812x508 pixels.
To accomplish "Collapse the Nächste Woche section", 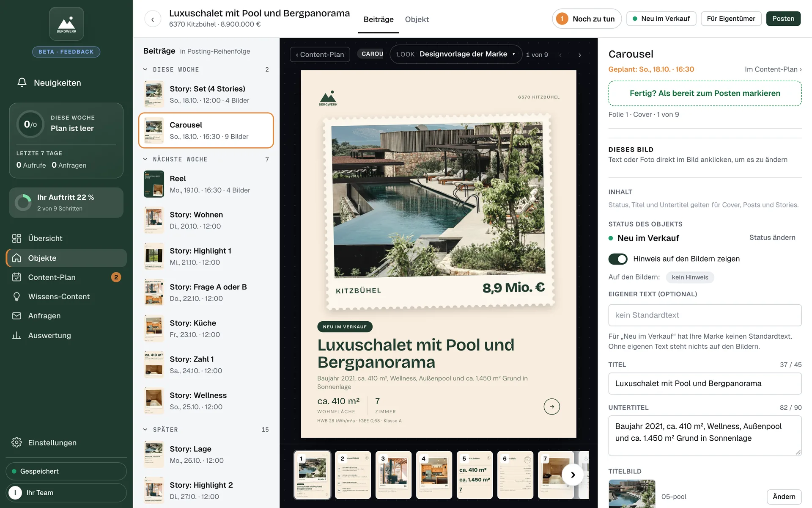I will coord(145,159).
